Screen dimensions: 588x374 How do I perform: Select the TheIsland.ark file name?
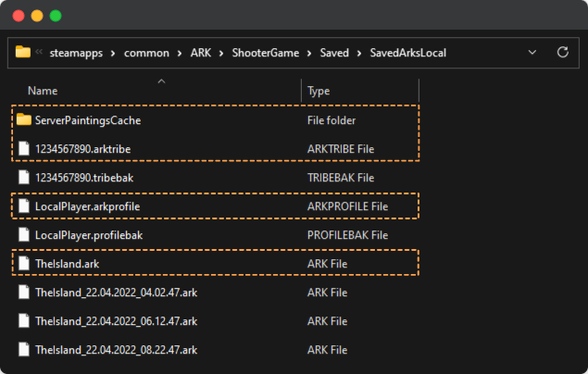[67, 264]
